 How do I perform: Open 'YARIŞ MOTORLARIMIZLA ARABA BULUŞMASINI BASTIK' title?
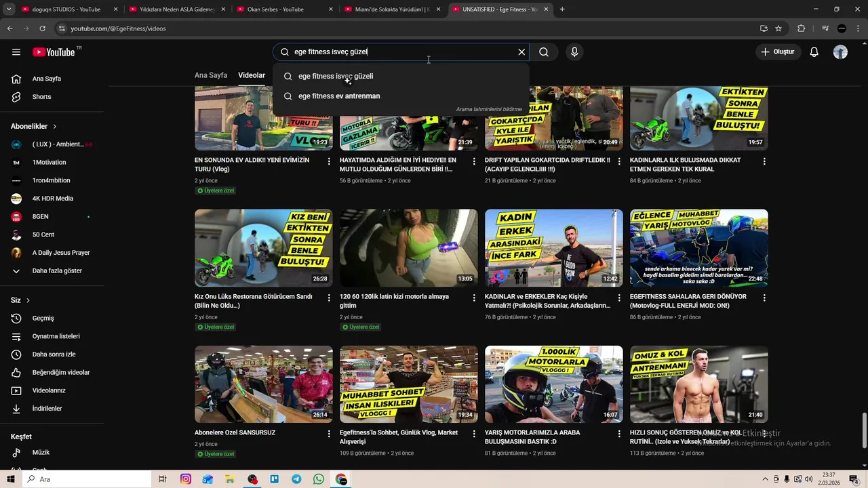(532, 437)
